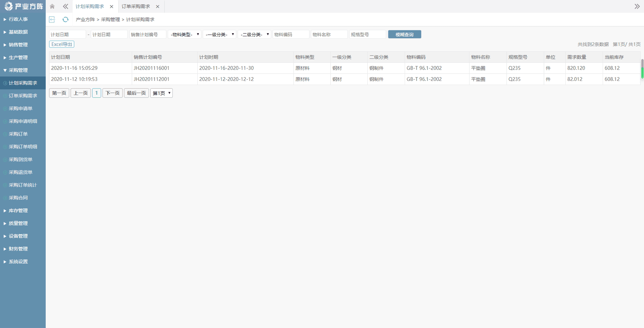Open 采购订单 in the sidebar

click(18, 134)
